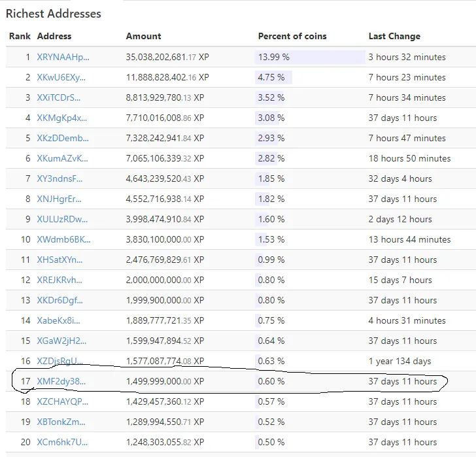476x457 pixels.
Task: Click the Percent of coins header
Action: click(292, 36)
